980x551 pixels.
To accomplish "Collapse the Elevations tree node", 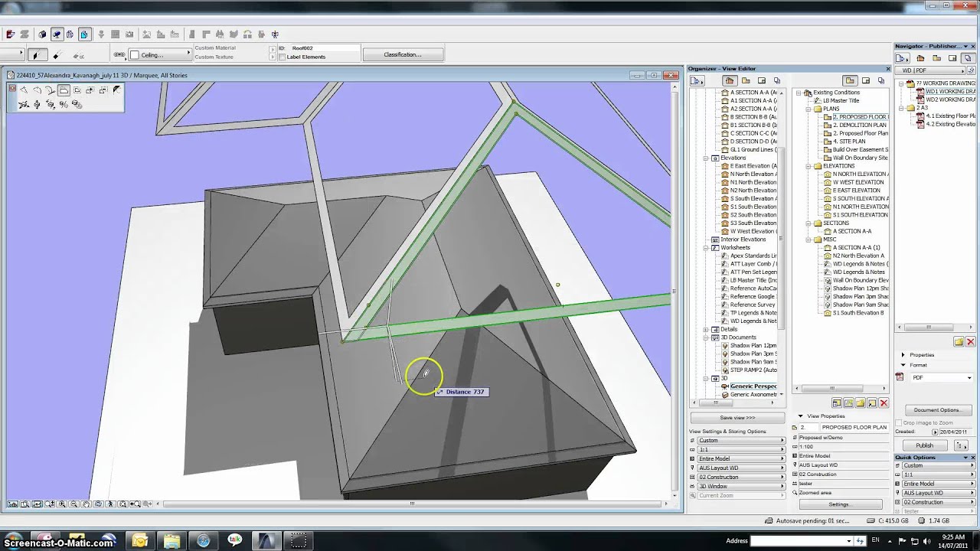I will coord(707,158).
